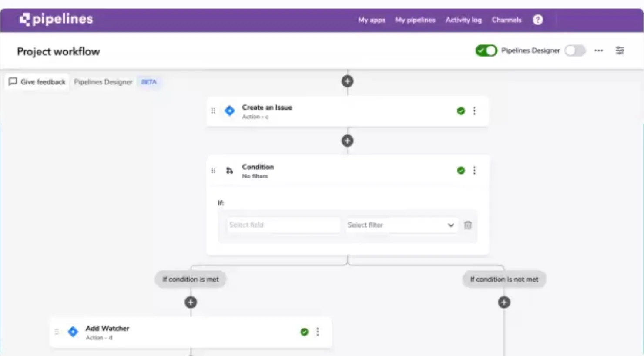View the Activity log
Image resolution: width=644 pixels, height=356 pixels.
(463, 20)
